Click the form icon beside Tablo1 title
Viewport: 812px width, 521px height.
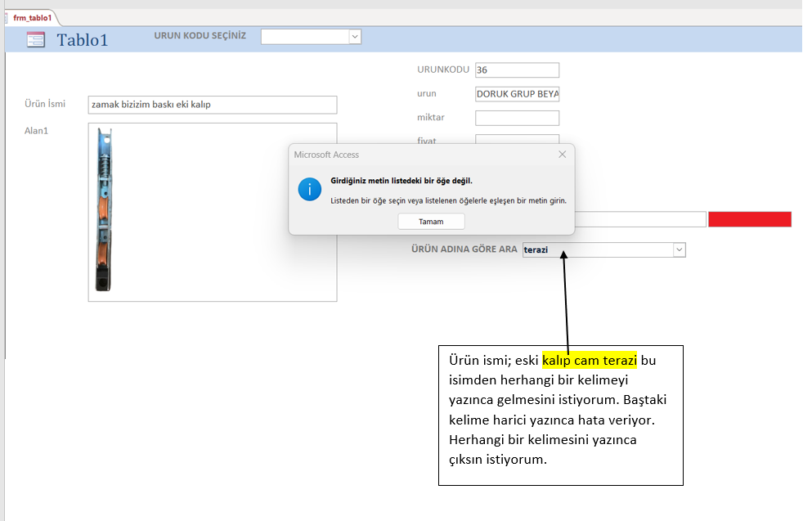coord(36,39)
